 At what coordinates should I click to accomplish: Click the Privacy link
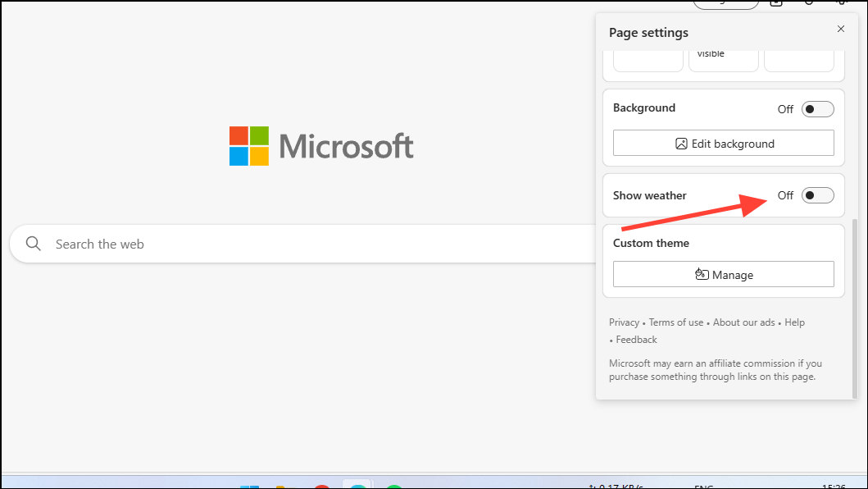click(624, 322)
